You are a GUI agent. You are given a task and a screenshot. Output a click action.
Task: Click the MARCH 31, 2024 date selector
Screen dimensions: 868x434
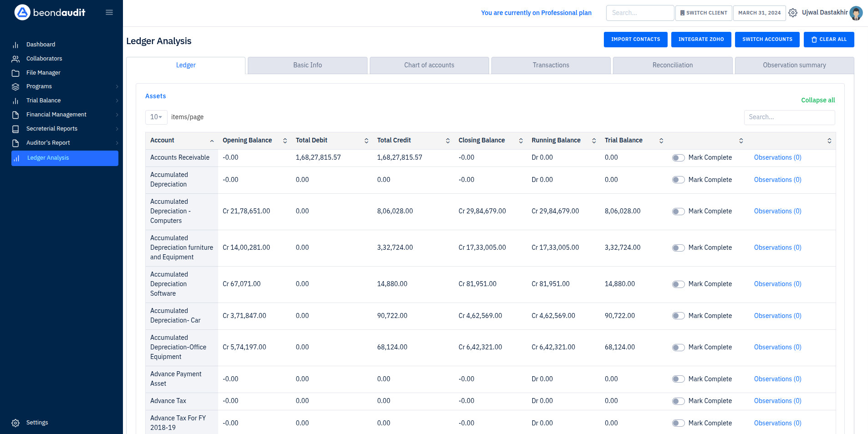tap(759, 13)
